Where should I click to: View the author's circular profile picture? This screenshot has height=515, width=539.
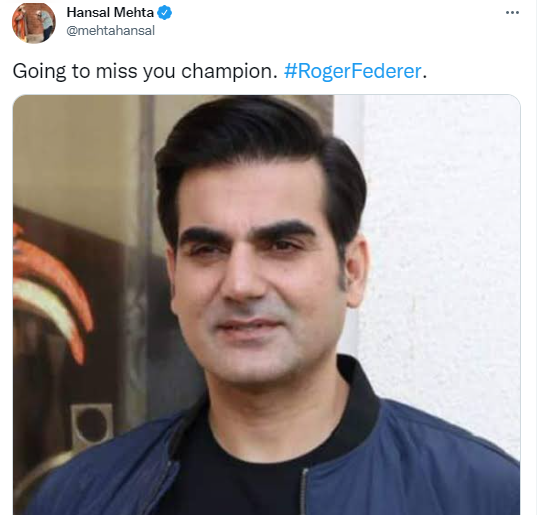click(x=34, y=23)
